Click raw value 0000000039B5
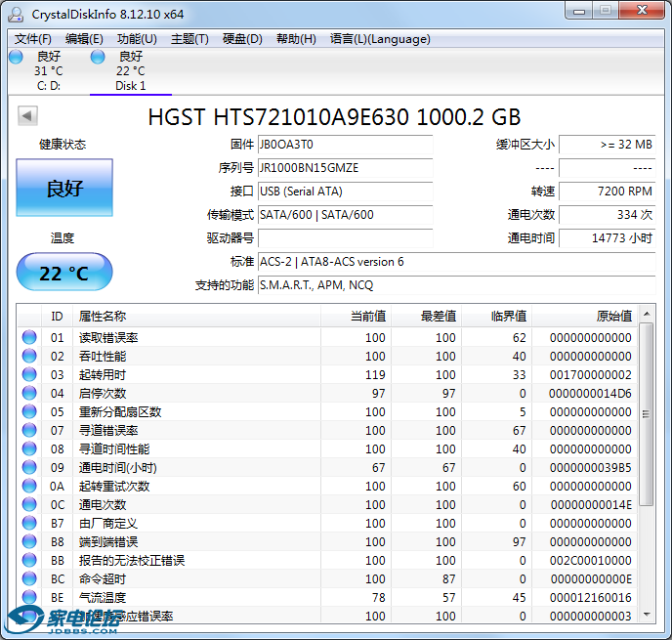This screenshot has height=640, width=672. 590,468
